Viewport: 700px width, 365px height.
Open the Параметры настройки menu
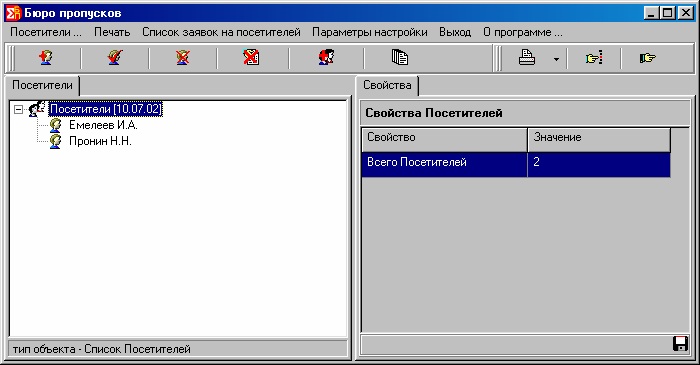click(x=370, y=32)
